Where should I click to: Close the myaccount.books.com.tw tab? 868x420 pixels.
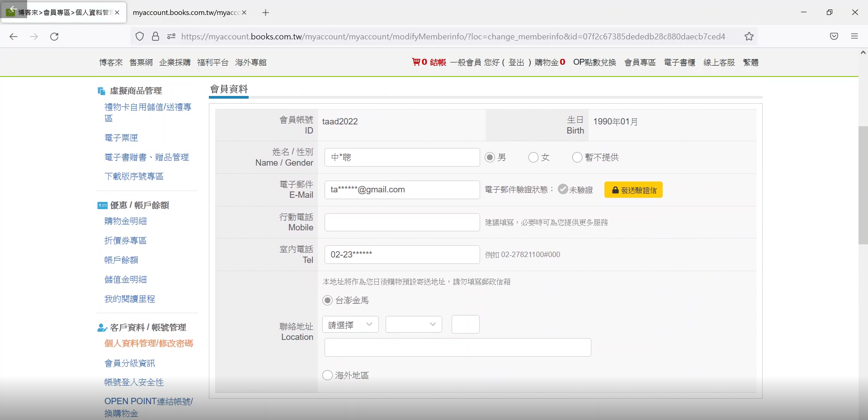[x=244, y=13]
